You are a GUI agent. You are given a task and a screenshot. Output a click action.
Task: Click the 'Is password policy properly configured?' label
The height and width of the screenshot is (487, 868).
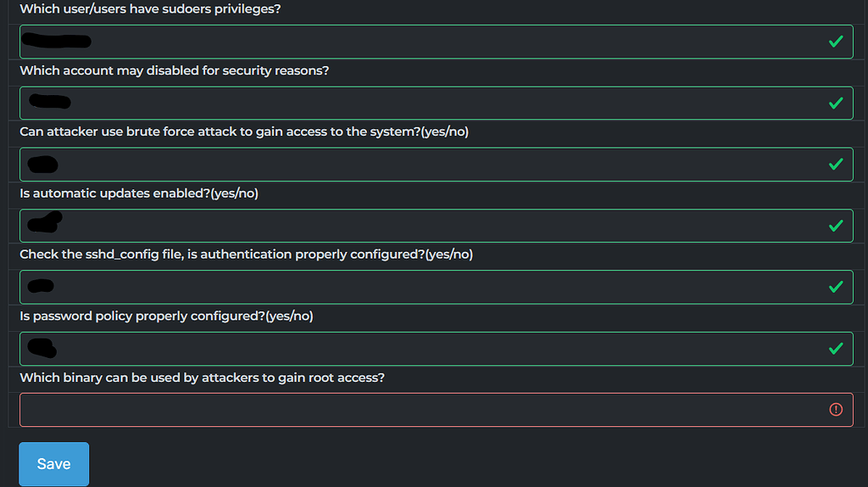pos(166,316)
